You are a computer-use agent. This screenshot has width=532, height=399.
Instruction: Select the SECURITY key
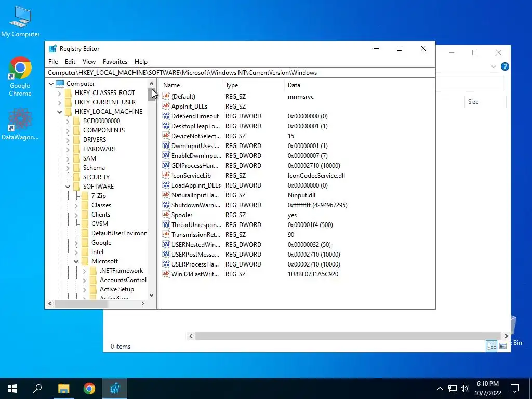96,177
